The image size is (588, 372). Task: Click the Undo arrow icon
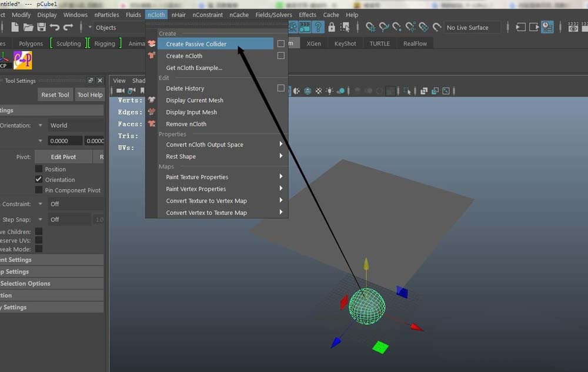(x=55, y=27)
